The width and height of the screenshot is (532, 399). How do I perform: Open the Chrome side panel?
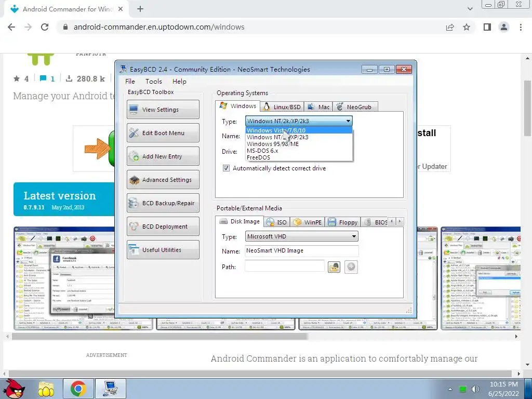coord(487,27)
